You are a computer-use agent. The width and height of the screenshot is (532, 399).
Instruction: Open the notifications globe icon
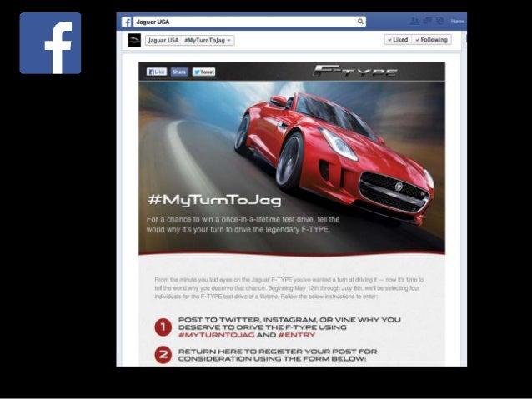440,21
